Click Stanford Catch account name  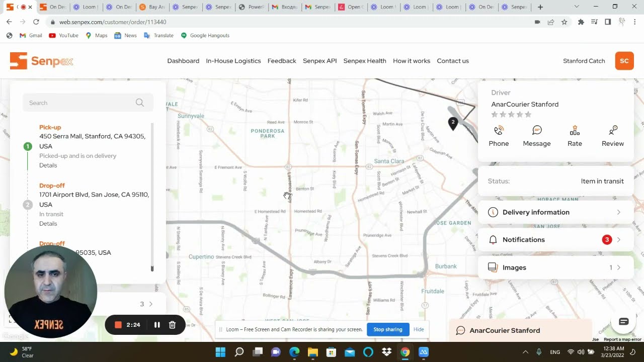coord(584,61)
